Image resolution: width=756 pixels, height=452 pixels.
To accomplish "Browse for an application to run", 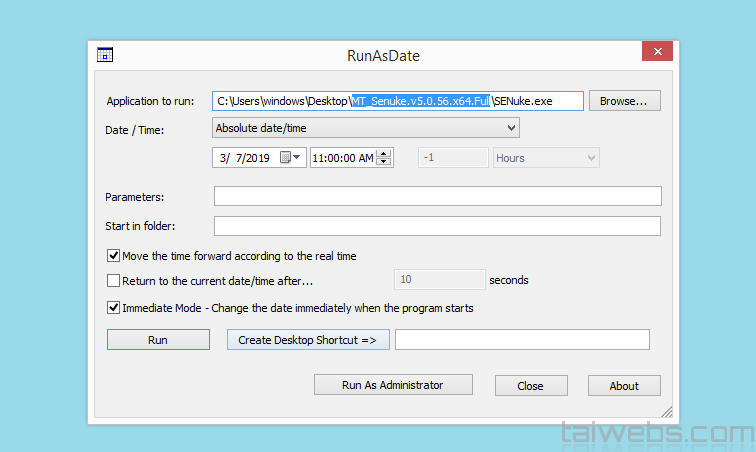I will pos(624,101).
